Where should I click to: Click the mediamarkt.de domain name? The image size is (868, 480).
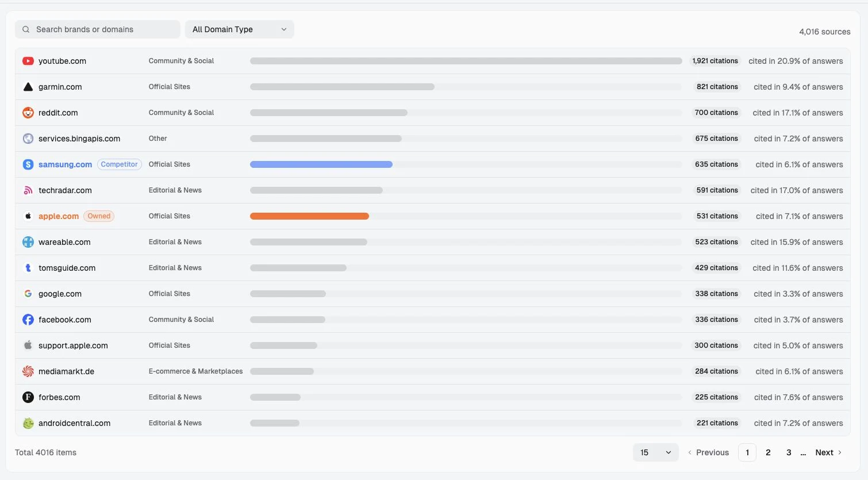click(66, 371)
